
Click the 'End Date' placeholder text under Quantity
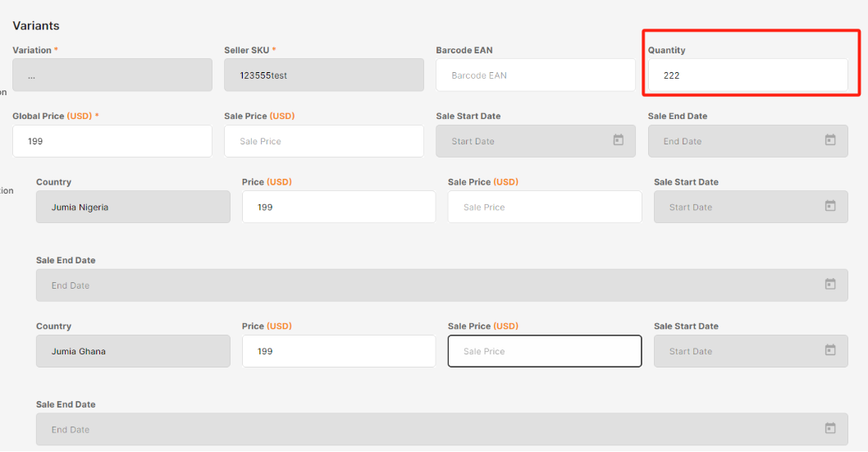coord(682,141)
